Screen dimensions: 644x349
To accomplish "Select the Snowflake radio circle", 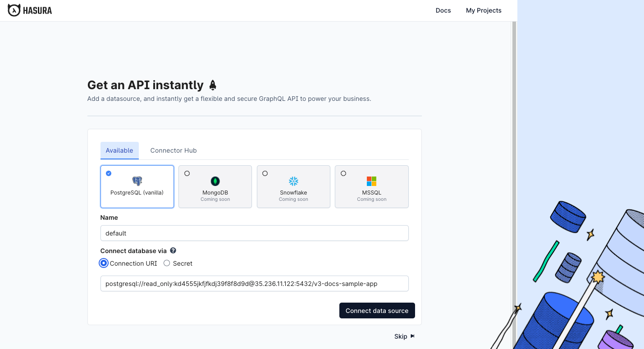I will click(x=265, y=173).
